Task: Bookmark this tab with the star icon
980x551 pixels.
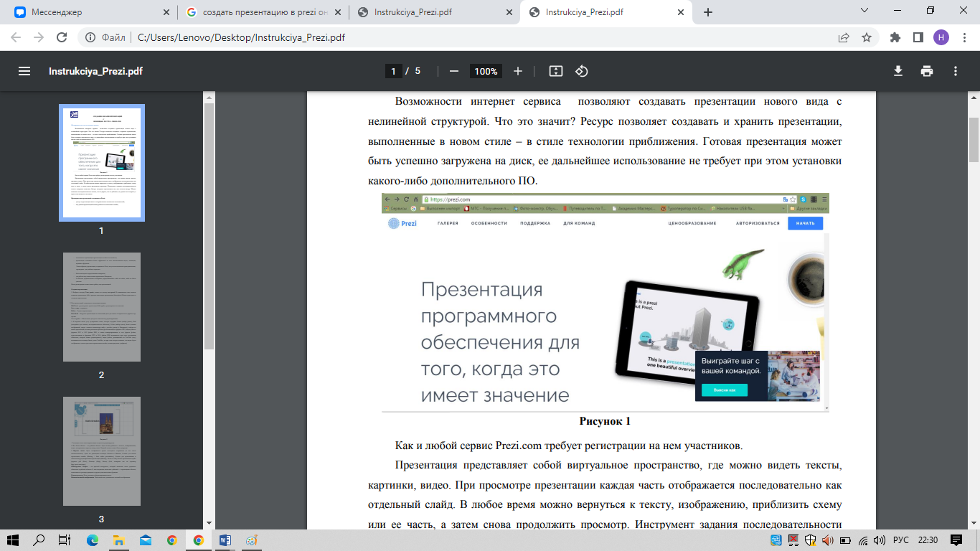Action: point(866,37)
